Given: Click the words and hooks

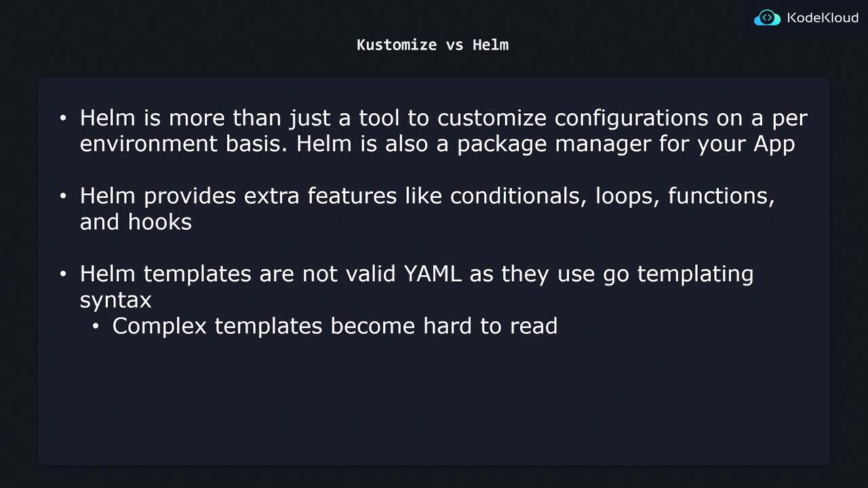Looking at the screenshot, I should [x=136, y=222].
